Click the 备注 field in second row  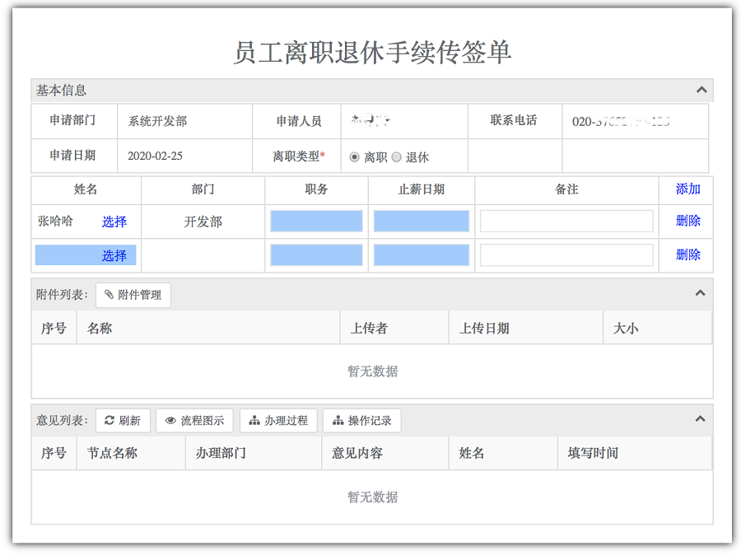tap(566, 255)
